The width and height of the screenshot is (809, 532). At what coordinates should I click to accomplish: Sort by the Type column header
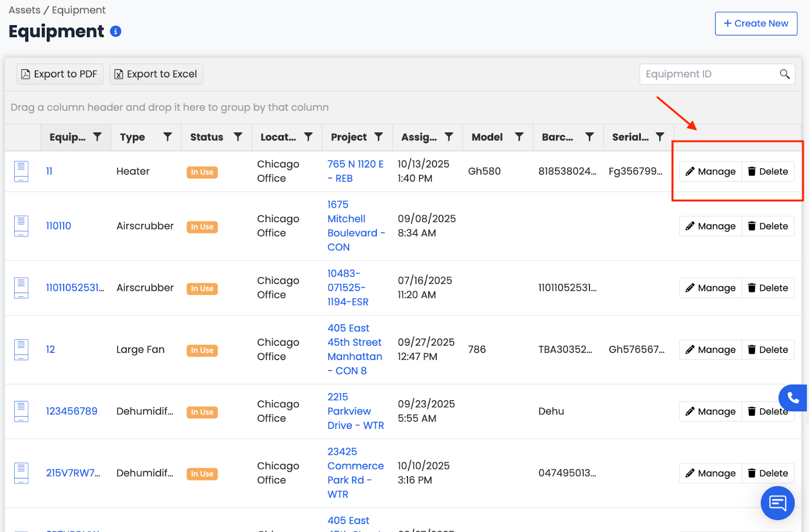click(x=132, y=137)
